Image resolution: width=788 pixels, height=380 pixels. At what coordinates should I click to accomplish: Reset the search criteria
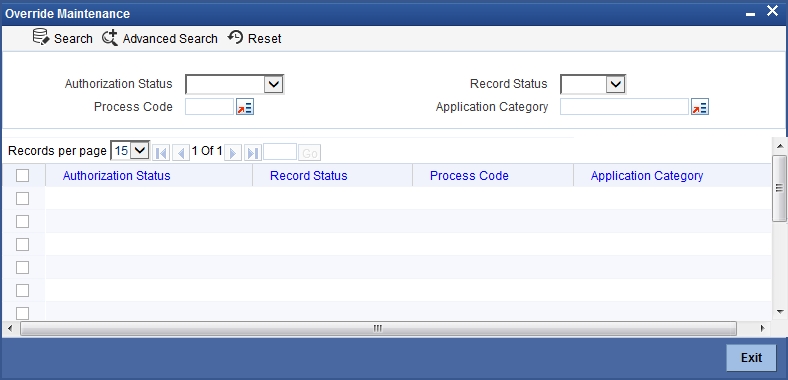point(255,38)
